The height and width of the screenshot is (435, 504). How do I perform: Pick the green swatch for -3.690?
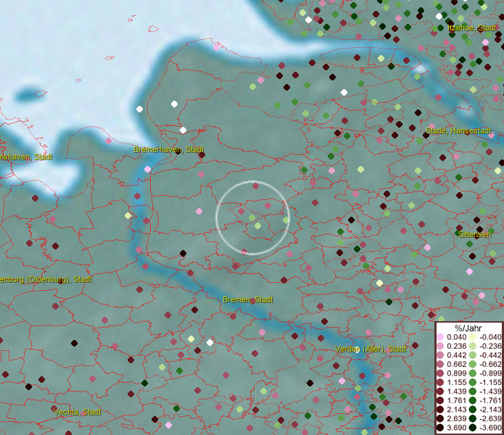pyautogui.click(x=473, y=428)
